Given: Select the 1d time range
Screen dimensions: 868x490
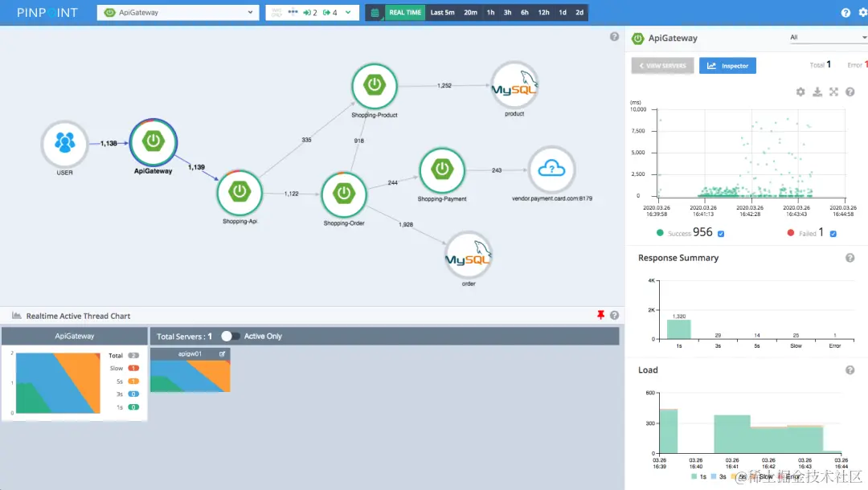Looking at the screenshot, I should tap(563, 12).
